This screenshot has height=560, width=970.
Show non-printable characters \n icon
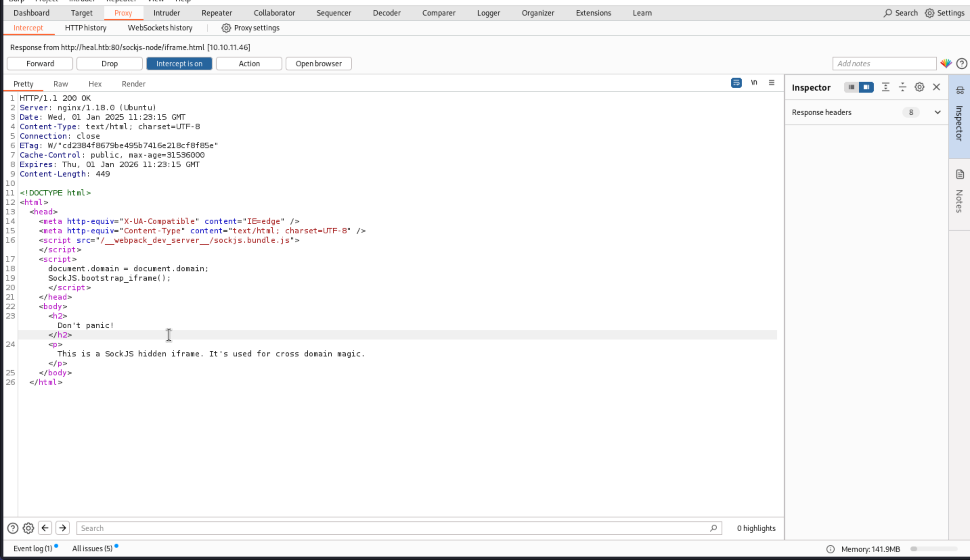coord(754,83)
